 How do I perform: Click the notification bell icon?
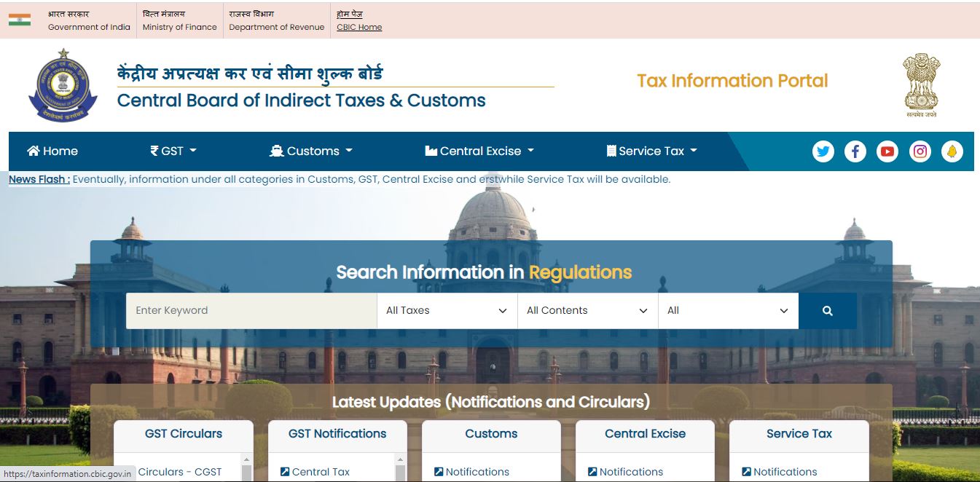coord(952,151)
